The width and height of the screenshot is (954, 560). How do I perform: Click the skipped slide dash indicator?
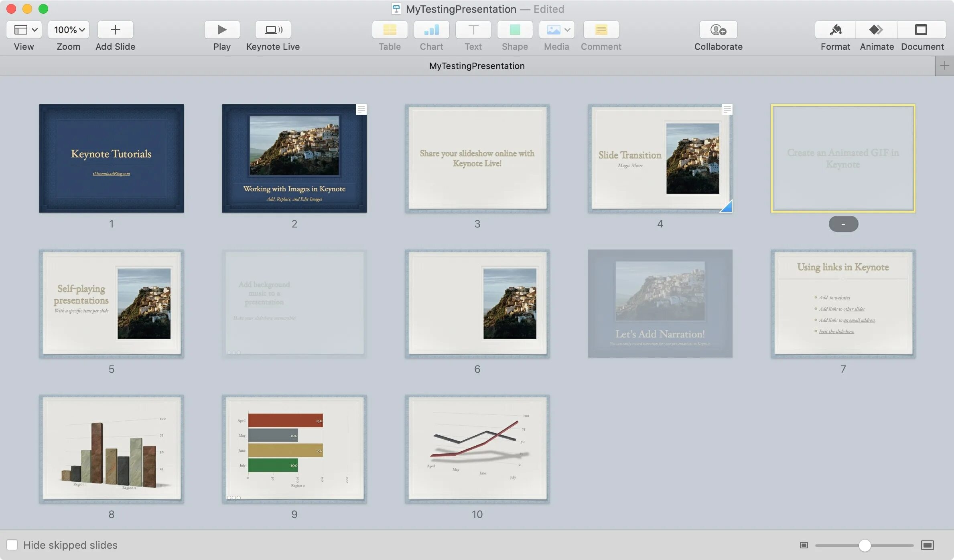pos(843,224)
